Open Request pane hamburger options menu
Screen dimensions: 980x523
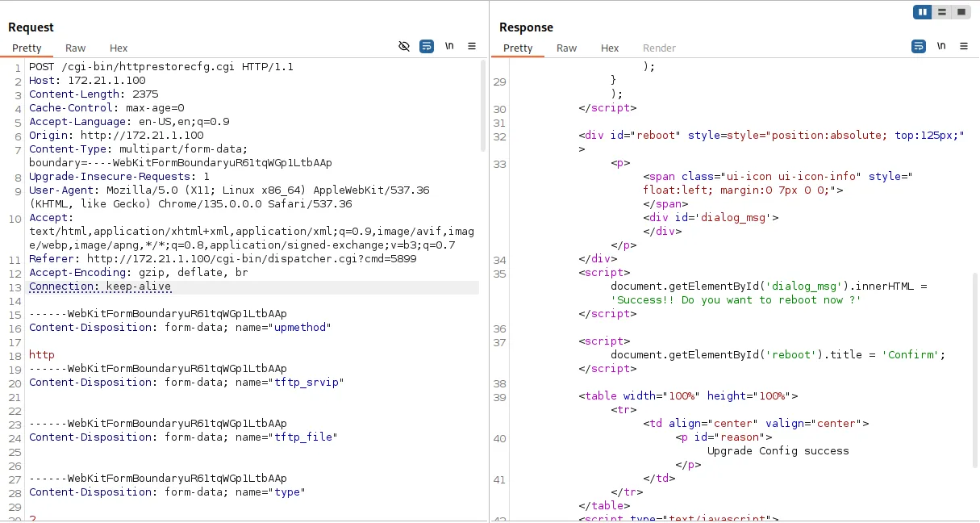pos(472,47)
